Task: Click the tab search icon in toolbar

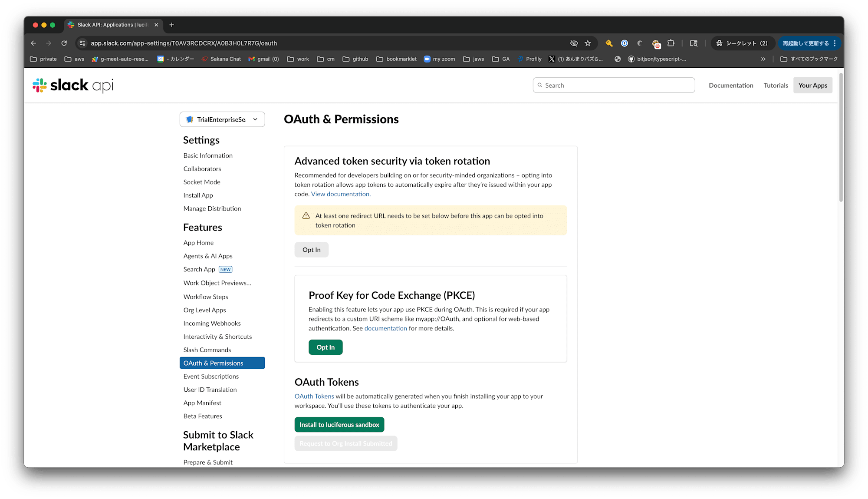Action: click(x=694, y=43)
